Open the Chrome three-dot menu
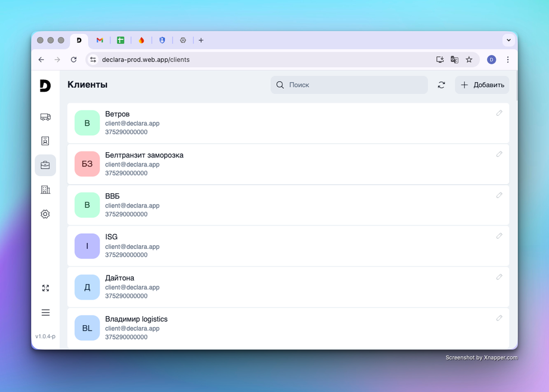The height and width of the screenshot is (392, 549). [508, 60]
